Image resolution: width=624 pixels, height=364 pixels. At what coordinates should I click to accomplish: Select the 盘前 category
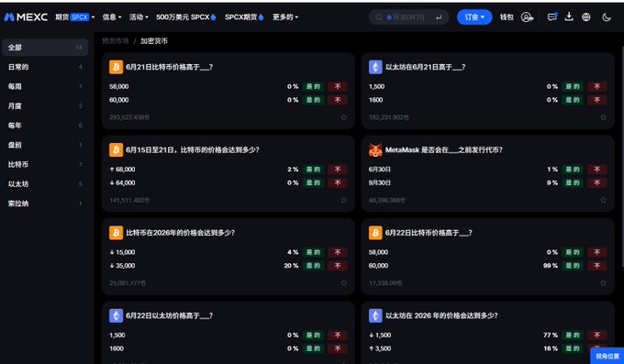tap(45, 145)
